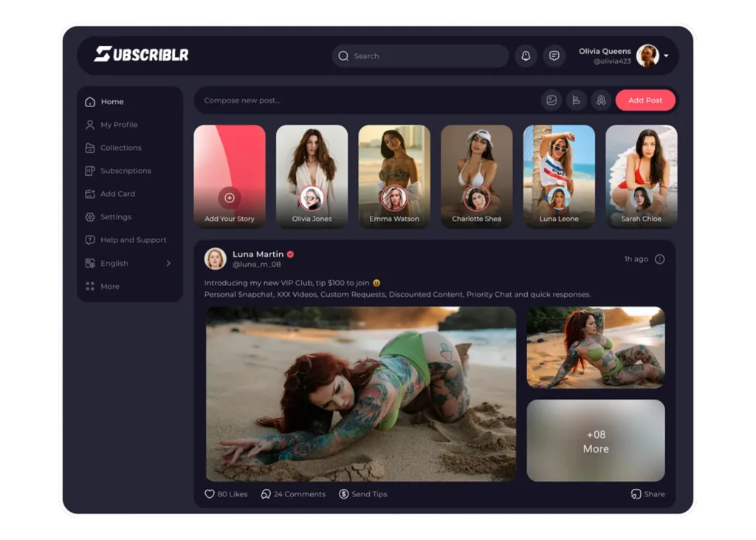Click the info icon on Luna Martin's post
This screenshot has width=756, height=540.
[659, 259]
